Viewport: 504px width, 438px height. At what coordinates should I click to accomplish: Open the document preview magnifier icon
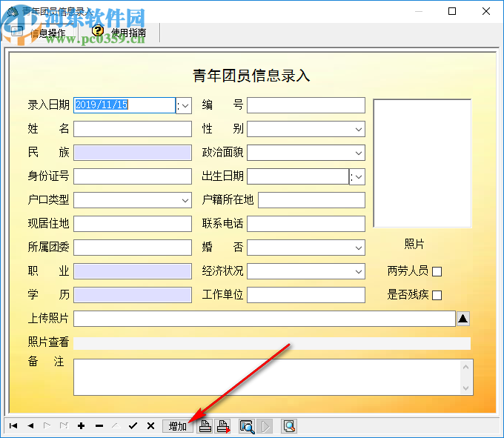point(288,426)
